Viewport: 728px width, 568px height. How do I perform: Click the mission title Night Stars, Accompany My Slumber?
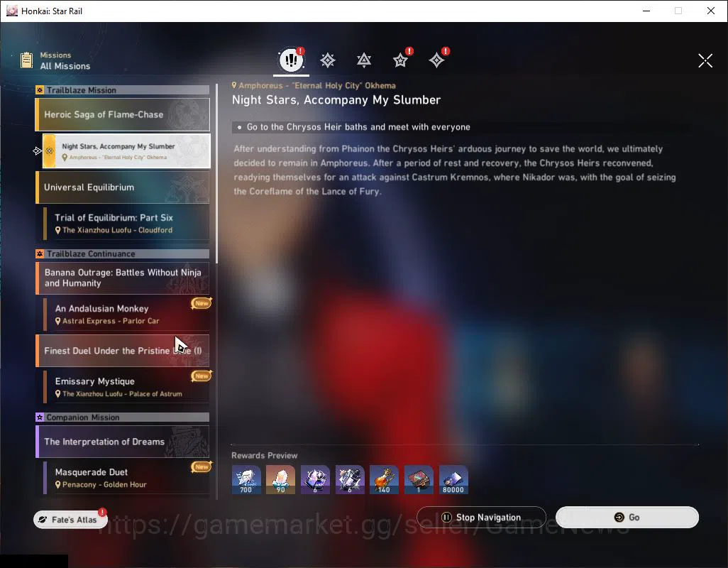pyautogui.click(x=336, y=100)
